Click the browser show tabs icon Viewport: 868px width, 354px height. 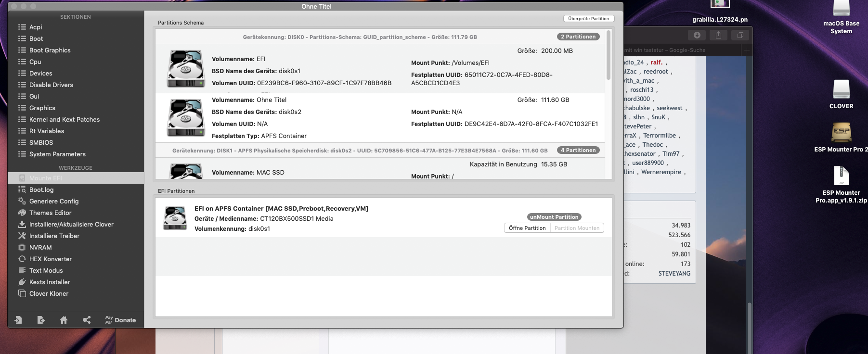pos(740,35)
